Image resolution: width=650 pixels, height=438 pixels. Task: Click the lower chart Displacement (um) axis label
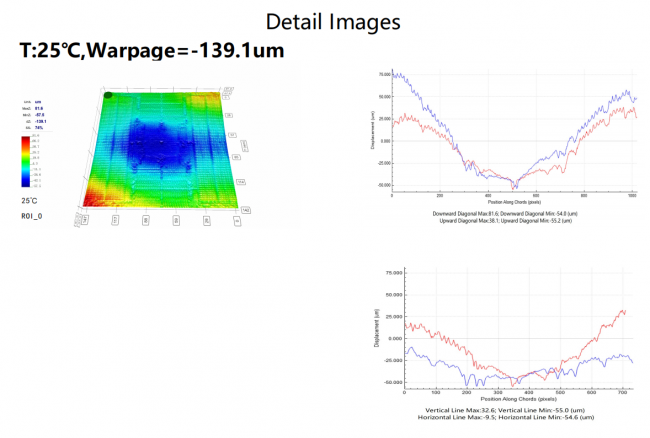tap(376, 328)
